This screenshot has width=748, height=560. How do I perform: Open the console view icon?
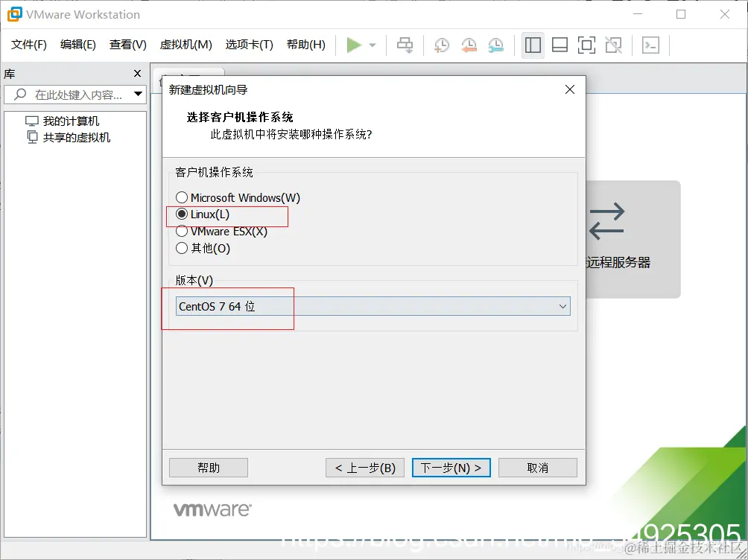(x=650, y=45)
